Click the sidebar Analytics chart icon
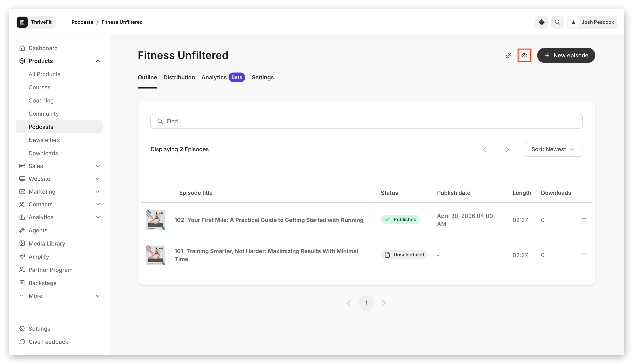633x364 pixels. (x=22, y=217)
